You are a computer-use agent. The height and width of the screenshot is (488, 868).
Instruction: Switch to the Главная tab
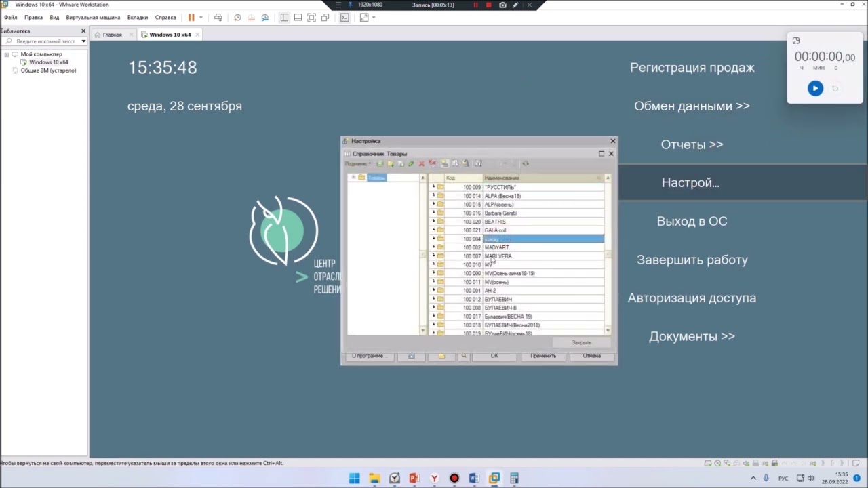(x=113, y=35)
